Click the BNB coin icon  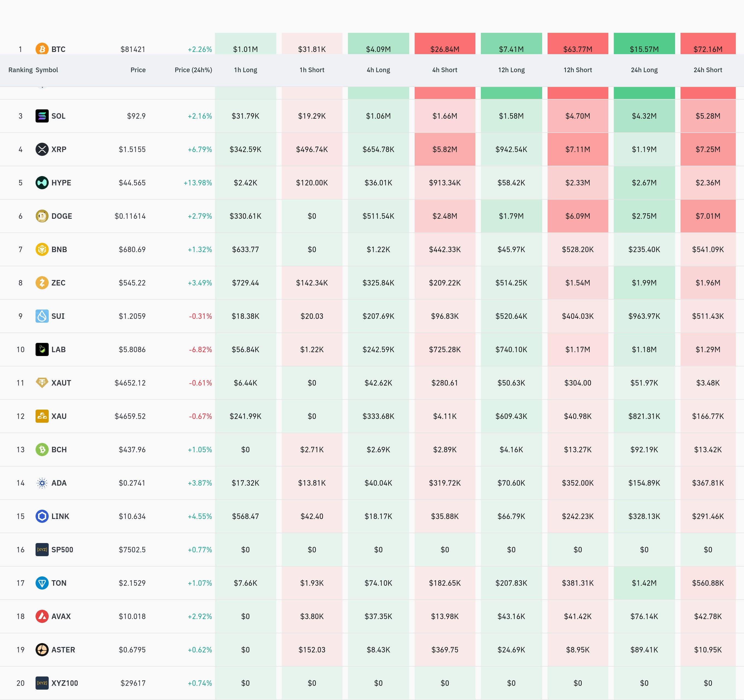pos(42,249)
